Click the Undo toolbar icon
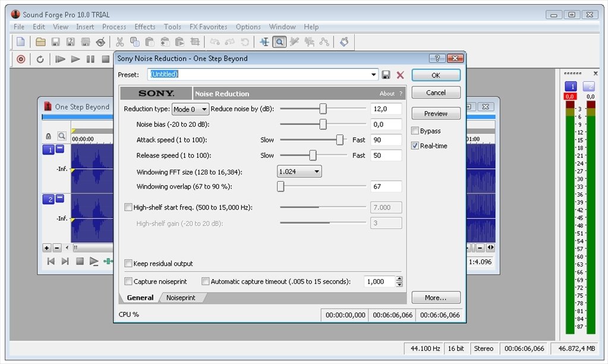 [x=215, y=42]
